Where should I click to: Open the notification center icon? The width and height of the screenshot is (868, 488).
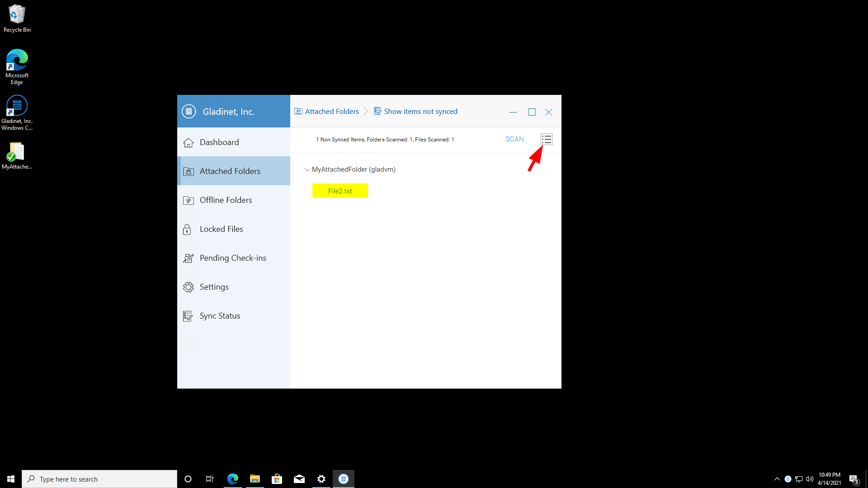click(854, 479)
